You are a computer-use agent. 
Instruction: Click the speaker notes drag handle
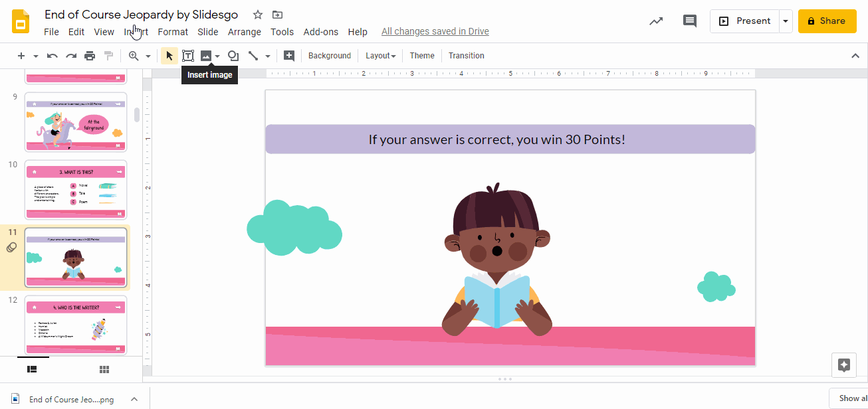pyautogui.click(x=504, y=379)
